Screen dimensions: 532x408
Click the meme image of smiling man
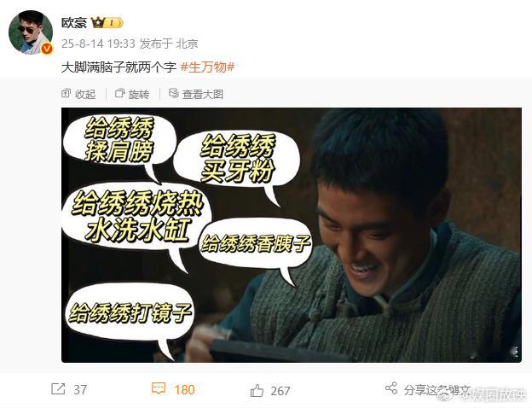coord(292,235)
